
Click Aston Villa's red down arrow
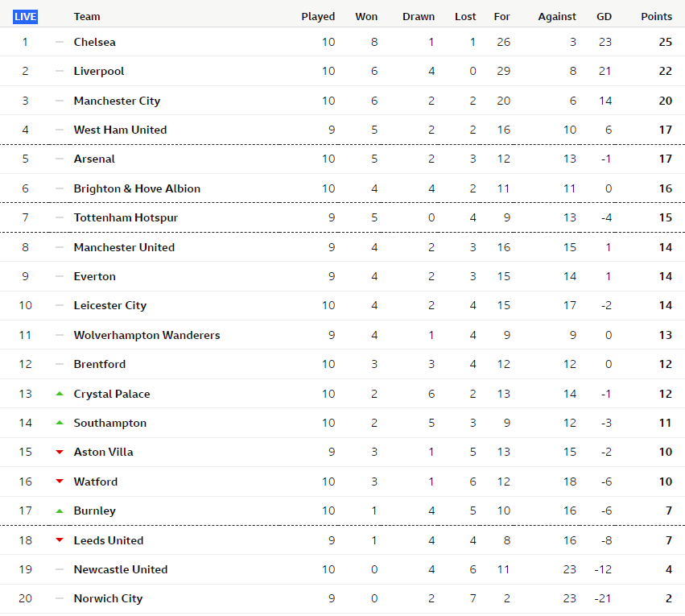pyautogui.click(x=60, y=453)
